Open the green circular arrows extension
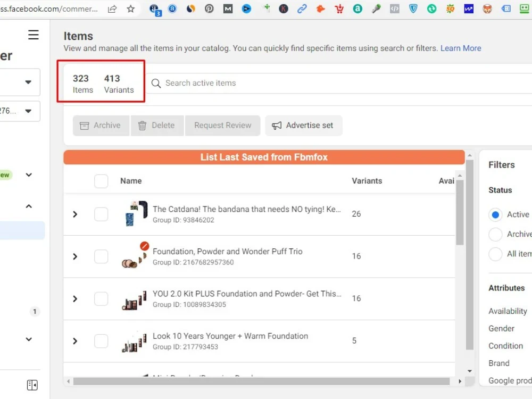This screenshot has width=532, height=399. coord(431,9)
